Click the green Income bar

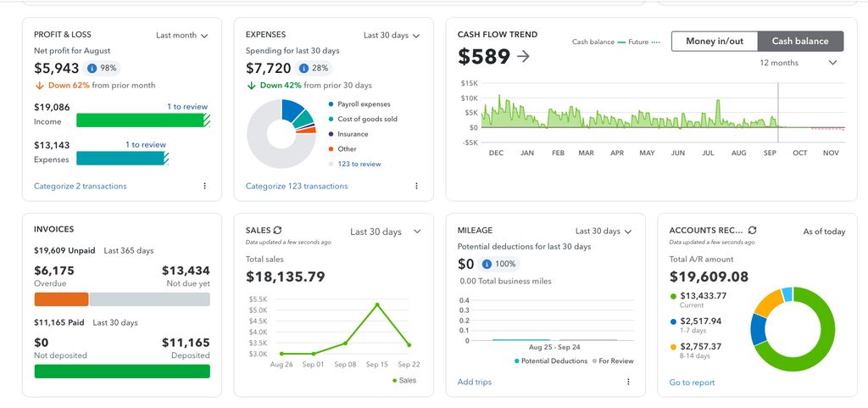pos(140,120)
